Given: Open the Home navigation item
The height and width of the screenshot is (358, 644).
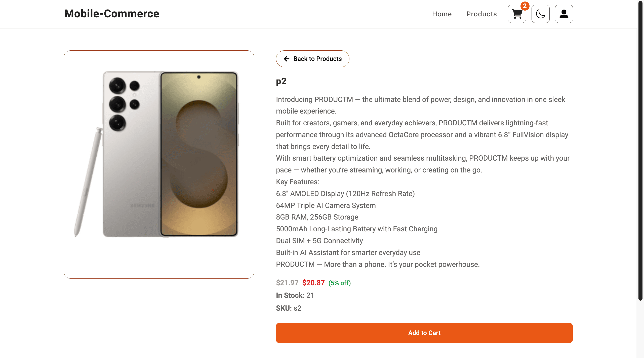Looking at the screenshot, I should pyautogui.click(x=442, y=14).
